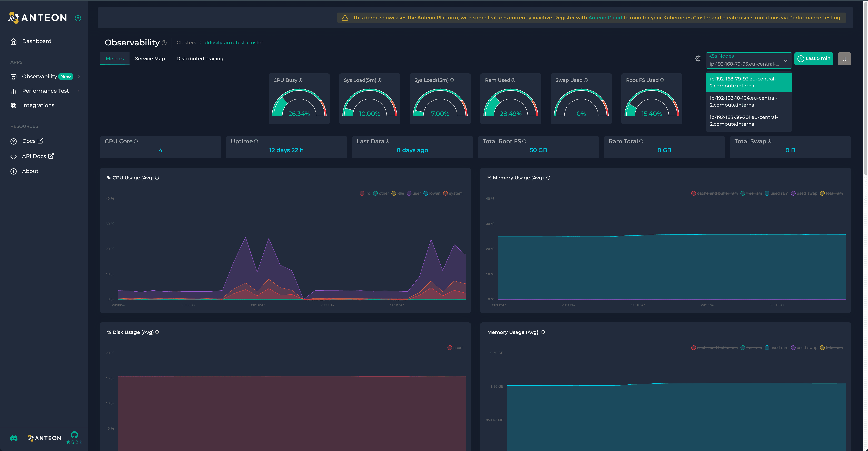Click the Anteon Cloud link in the banner
The width and height of the screenshot is (868, 451).
tap(605, 17)
